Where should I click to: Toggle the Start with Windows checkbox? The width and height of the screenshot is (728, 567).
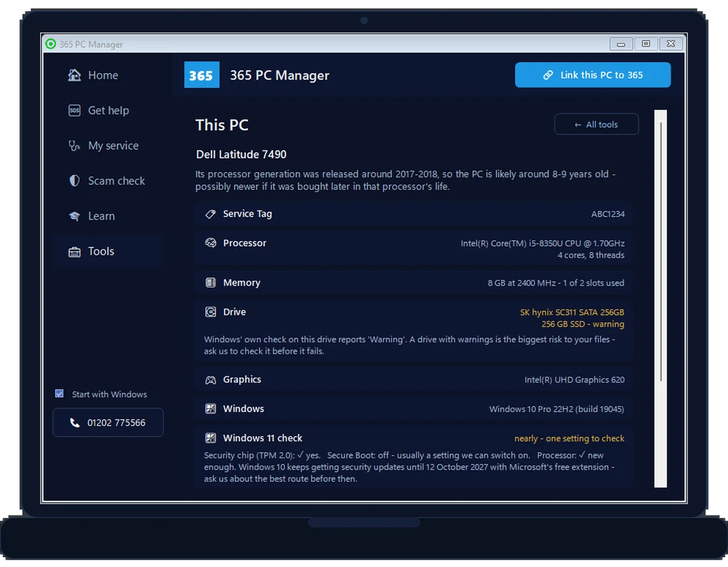point(59,394)
